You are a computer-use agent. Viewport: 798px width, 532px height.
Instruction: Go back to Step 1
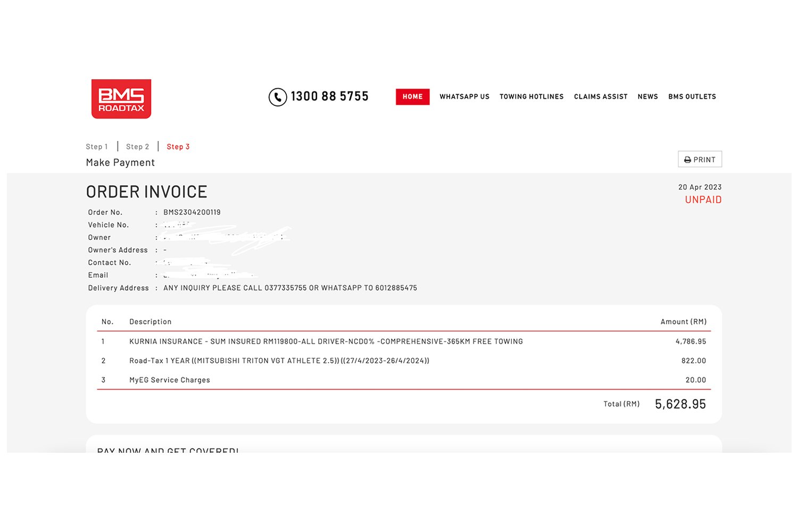[97, 147]
